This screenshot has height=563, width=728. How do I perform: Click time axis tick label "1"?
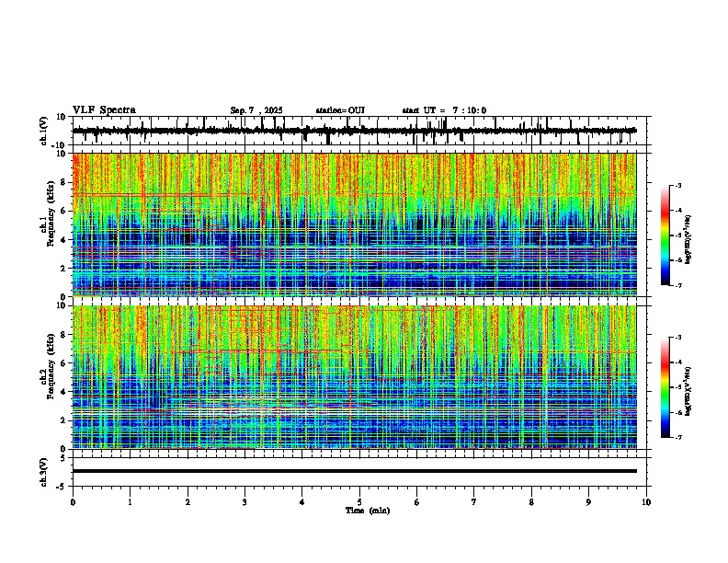point(130,502)
